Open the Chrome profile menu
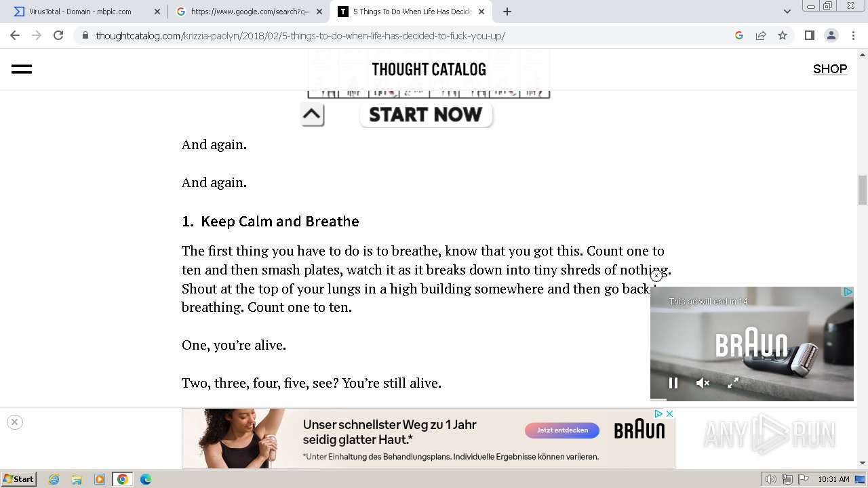Screen dimensions: 868x488 click(831, 35)
